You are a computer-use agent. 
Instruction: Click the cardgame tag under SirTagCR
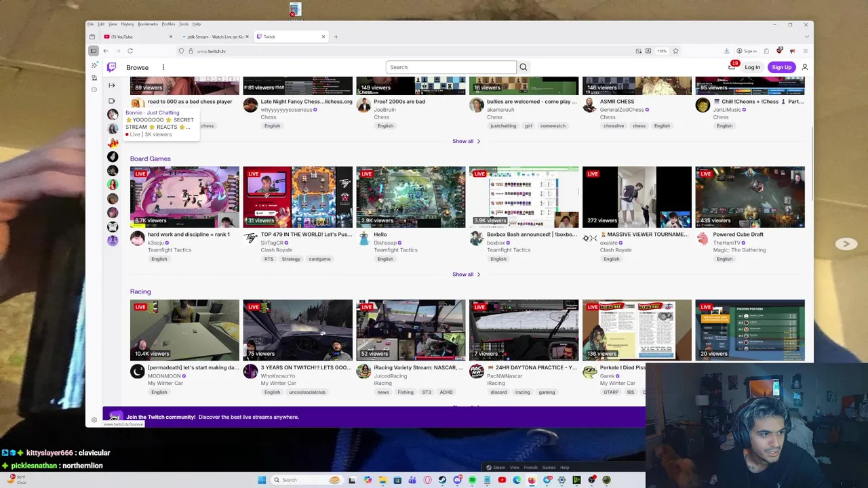coord(319,259)
